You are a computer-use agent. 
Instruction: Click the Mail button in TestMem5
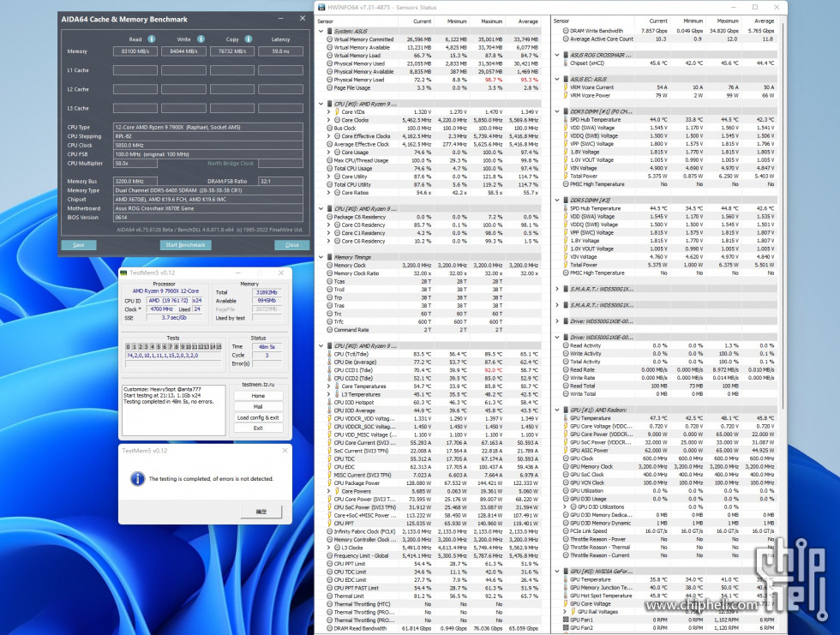tap(258, 406)
